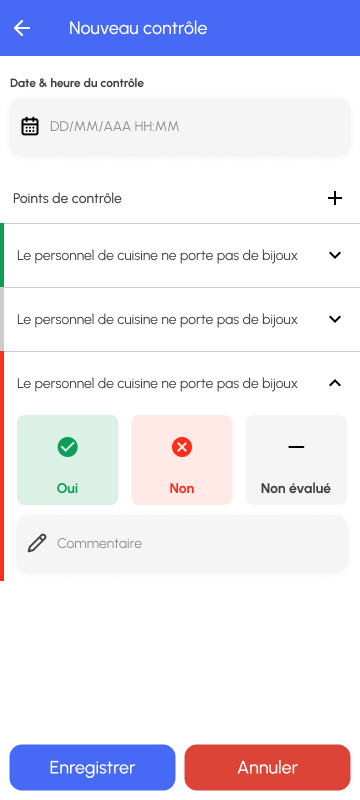Viewport: 360px width, 800px height.
Task: Add a control point with plus icon
Action: (335, 198)
